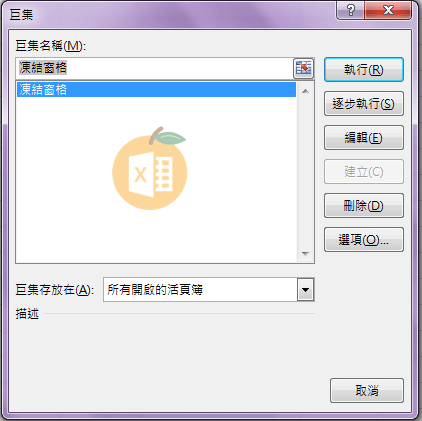Click into the 巨集名稱 text field

pos(154,68)
